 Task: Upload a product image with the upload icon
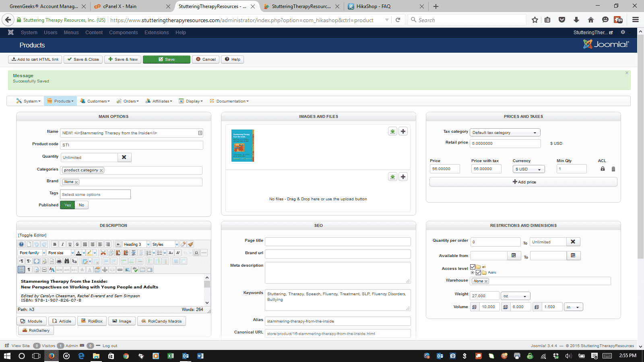click(392, 131)
